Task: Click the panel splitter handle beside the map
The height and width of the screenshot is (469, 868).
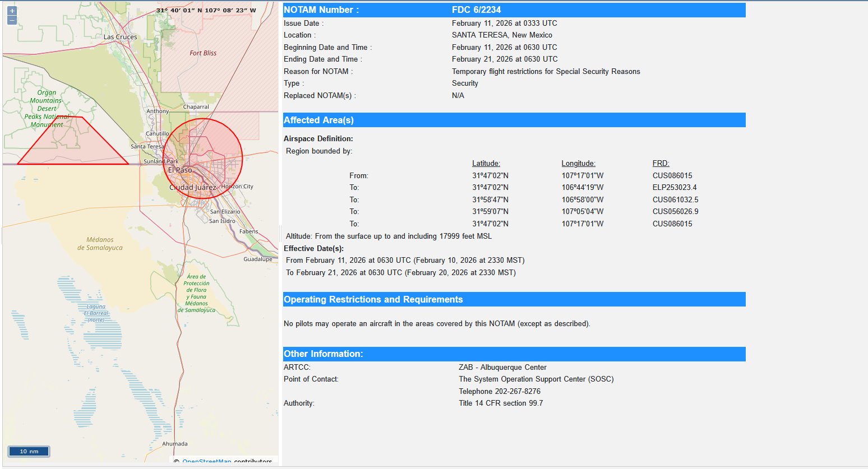Action: (x=280, y=233)
